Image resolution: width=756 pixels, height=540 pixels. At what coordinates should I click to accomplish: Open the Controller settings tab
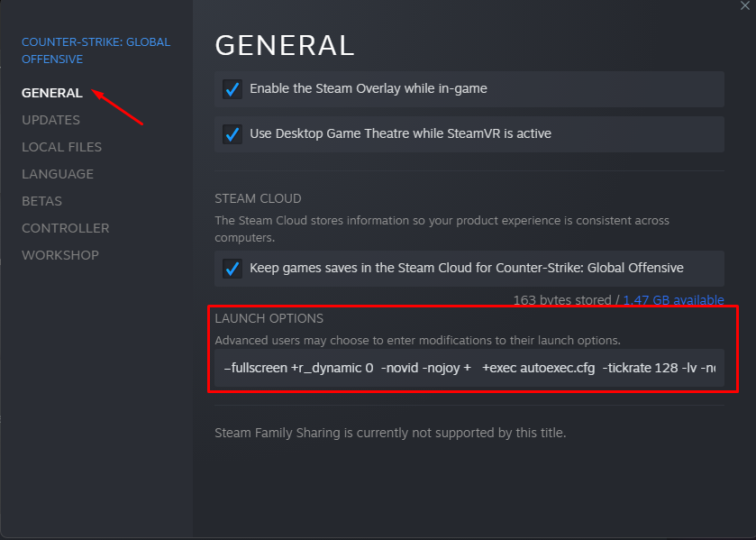(65, 228)
